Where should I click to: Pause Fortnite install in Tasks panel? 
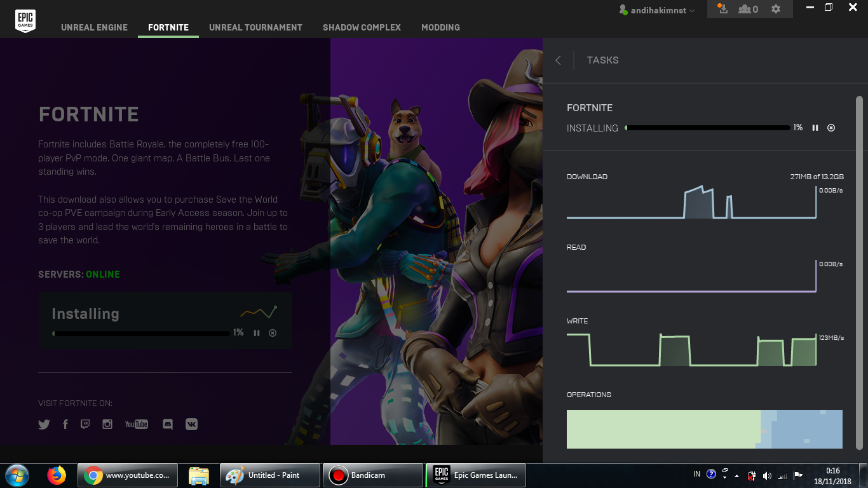[815, 128]
